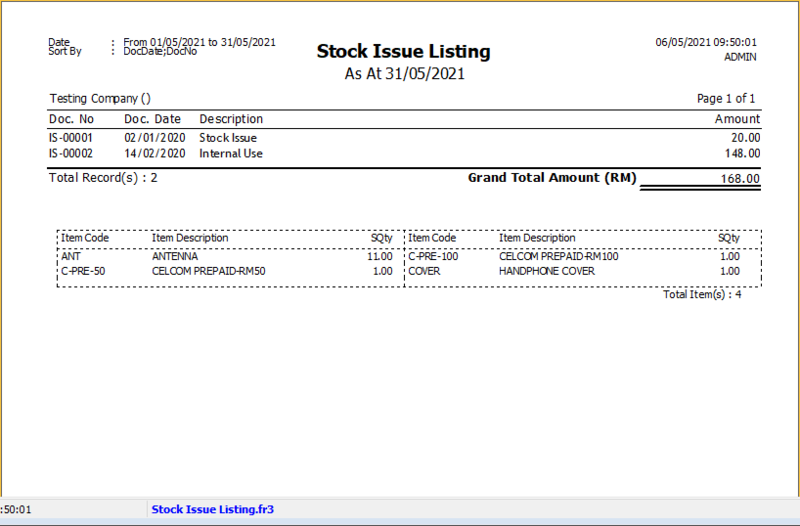Viewport: 800px width, 526px height.
Task: Click the Testing Company () name
Action: tap(100, 99)
